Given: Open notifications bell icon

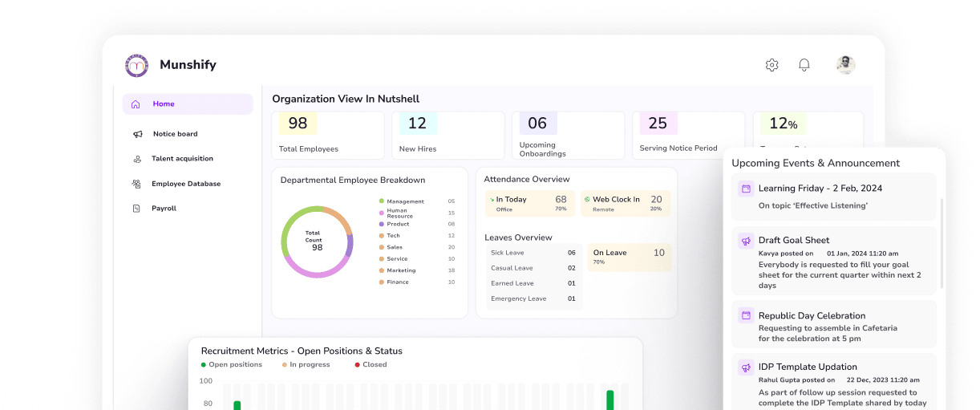Looking at the screenshot, I should coord(804,65).
